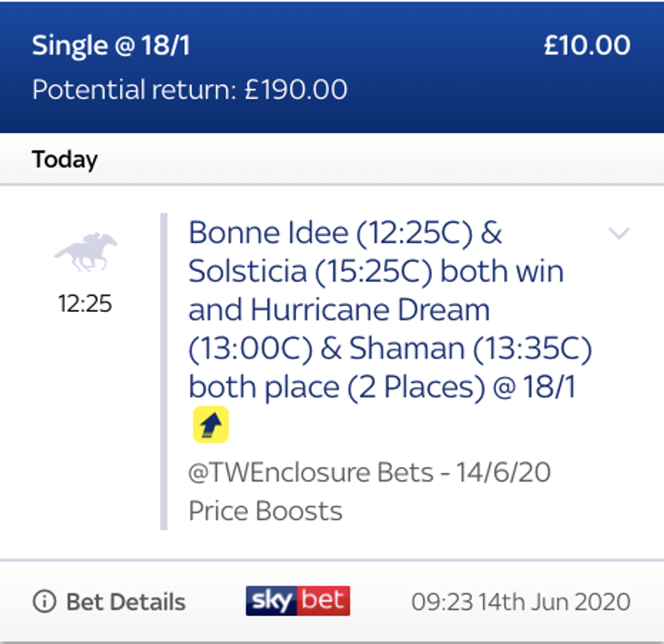Click the Sky Bet logo
664x644 pixels.
click(297, 601)
